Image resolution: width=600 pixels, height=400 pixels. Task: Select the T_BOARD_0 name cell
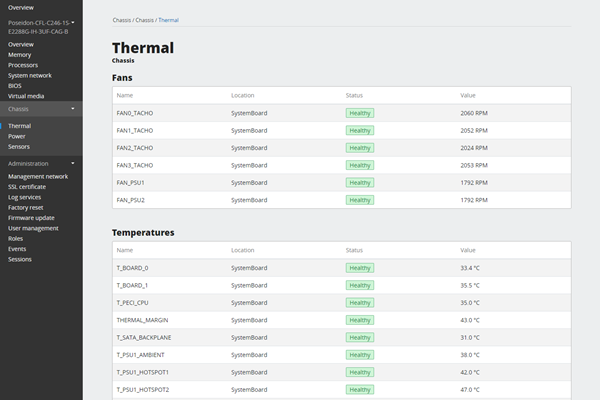click(132, 268)
